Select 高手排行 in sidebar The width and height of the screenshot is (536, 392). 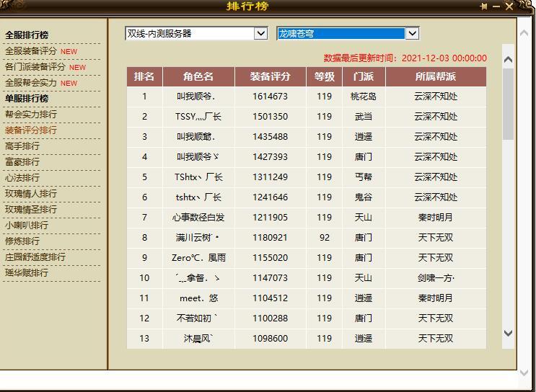pyautogui.click(x=22, y=146)
